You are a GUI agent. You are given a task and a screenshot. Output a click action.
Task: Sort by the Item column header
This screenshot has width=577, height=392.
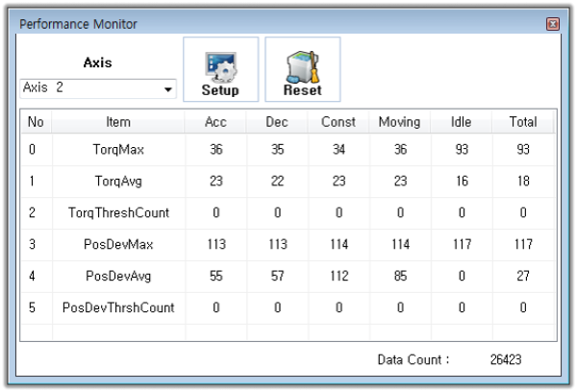pyautogui.click(x=118, y=122)
